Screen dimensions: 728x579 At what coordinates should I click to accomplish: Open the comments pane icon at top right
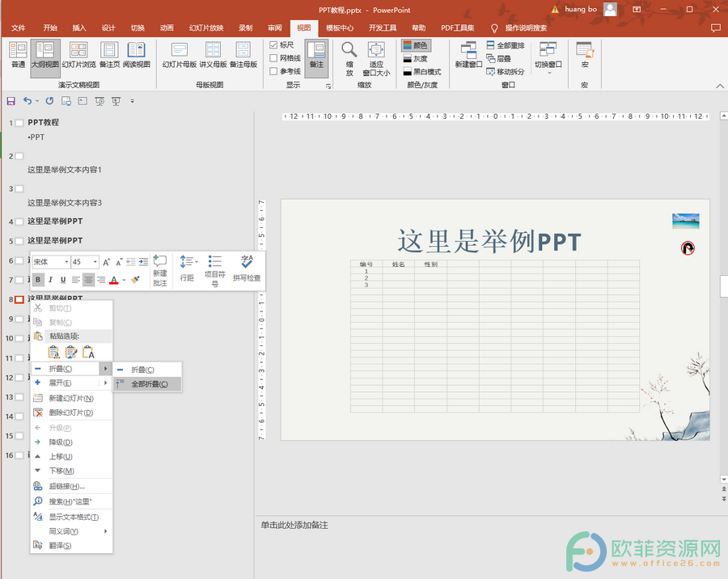[716, 28]
